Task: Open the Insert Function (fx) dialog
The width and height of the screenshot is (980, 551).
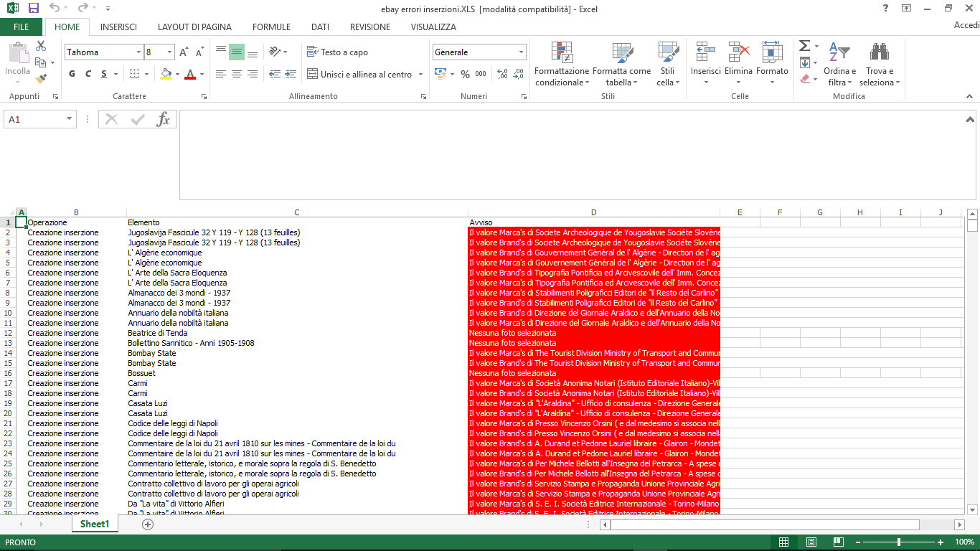Action: (x=164, y=119)
